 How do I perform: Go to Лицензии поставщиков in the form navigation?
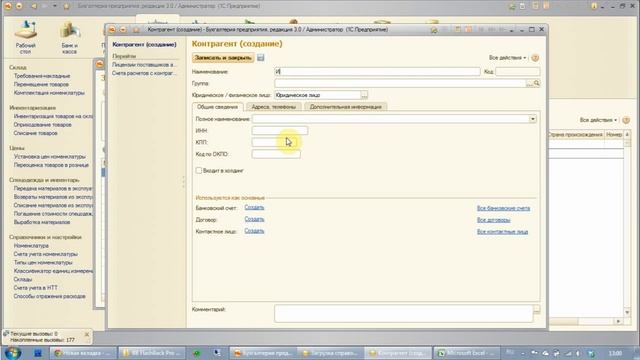[144, 64]
